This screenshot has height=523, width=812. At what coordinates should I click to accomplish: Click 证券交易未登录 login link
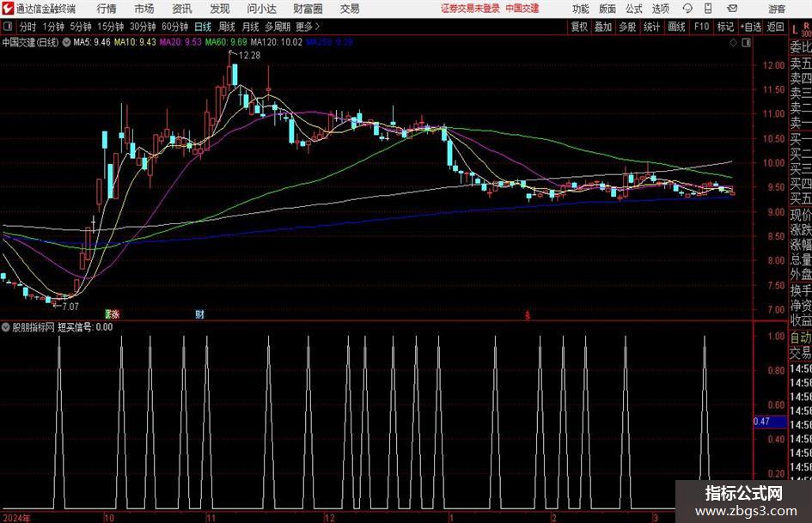click(x=470, y=9)
